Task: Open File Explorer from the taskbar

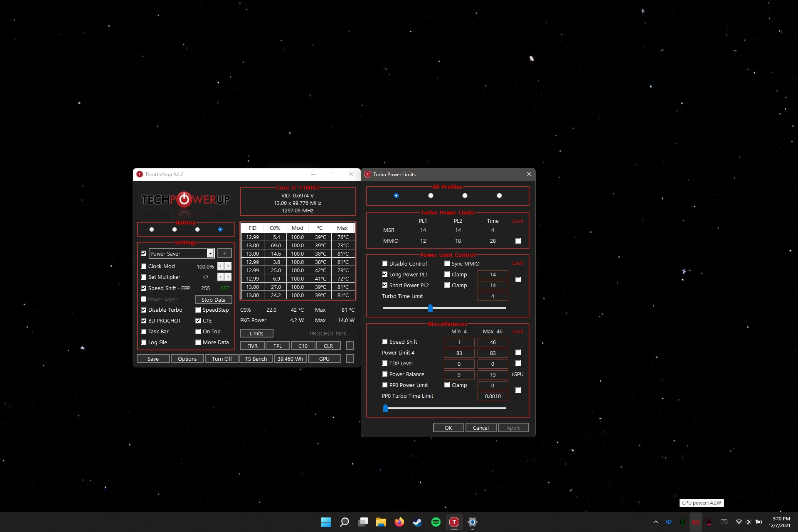Action: (x=381, y=522)
